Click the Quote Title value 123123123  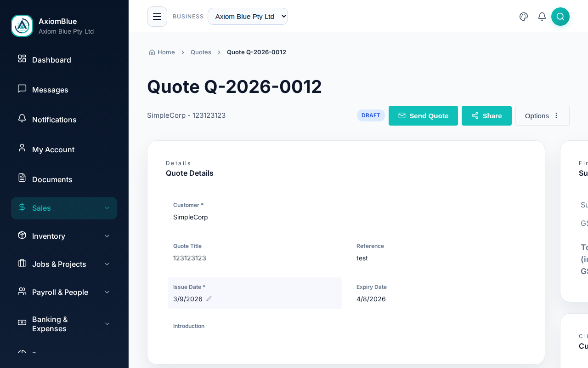pyautogui.click(x=190, y=258)
